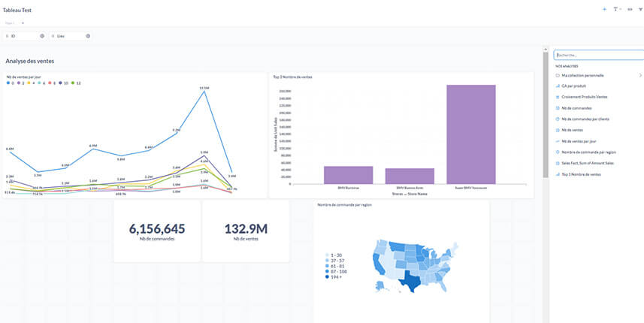Toggle series 0 in line chart legend
Screen dimensions: 644x323
[11, 83]
